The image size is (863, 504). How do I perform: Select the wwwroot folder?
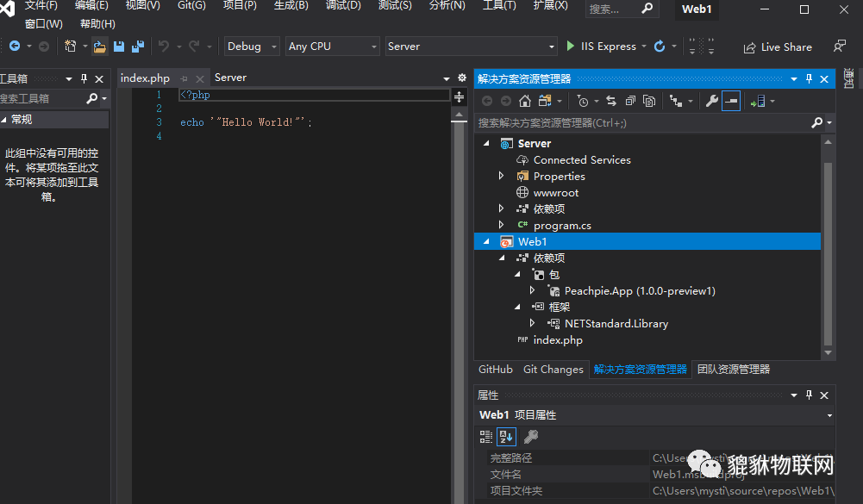[x=556, y=193]
